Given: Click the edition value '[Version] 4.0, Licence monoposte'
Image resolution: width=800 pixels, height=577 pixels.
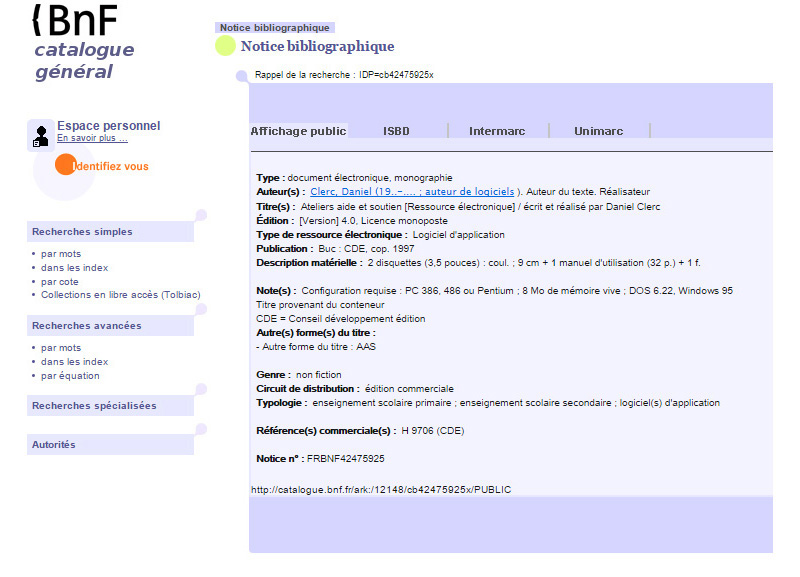Looking at the screenshot, I should click(373, 221).
